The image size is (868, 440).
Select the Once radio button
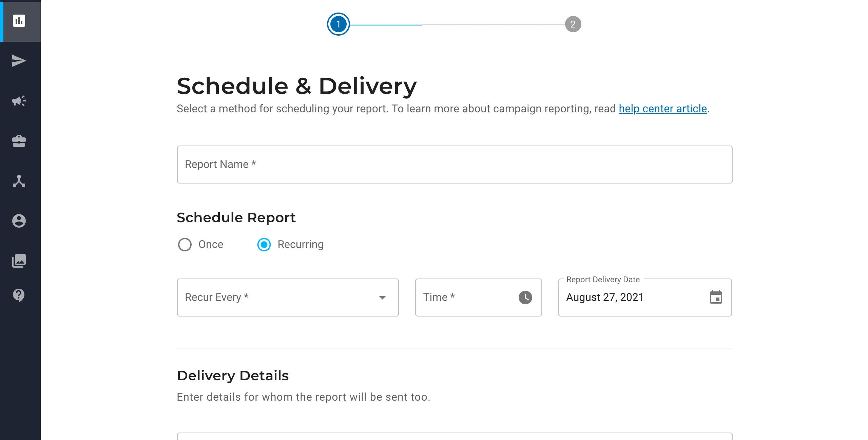click(x=185, y=245)
